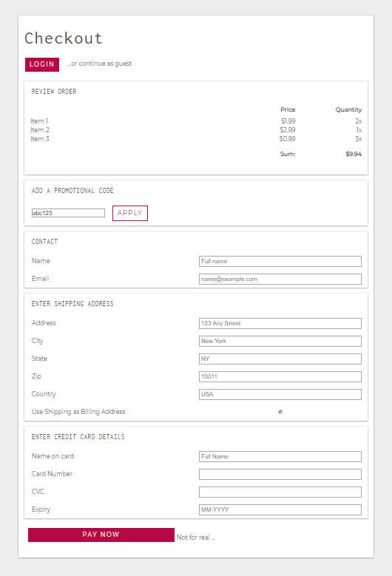Click the 'Price' column header
The height and width of the screenshot is (576, 392).
tap(288, 109)
